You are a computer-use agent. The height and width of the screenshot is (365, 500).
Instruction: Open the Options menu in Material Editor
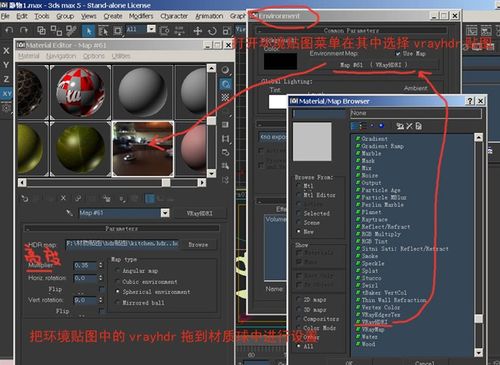(x=94, y=56)
